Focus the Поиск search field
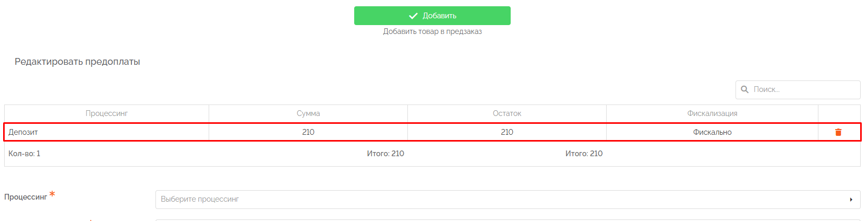Viewport: 868px width, 221px height. [803, 89]
